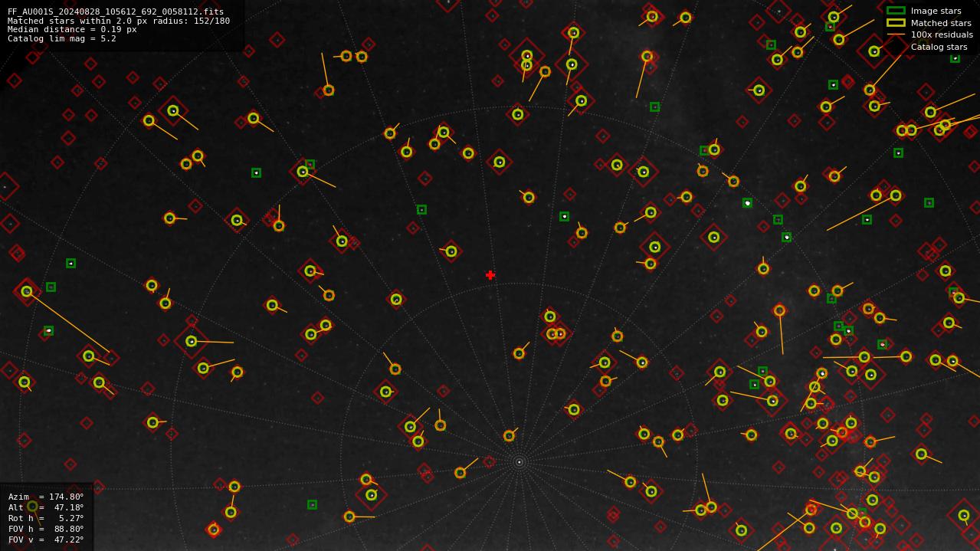
Task: Click the 'FOV v = 47.22°' value
Action: click(x=46, y=540)
